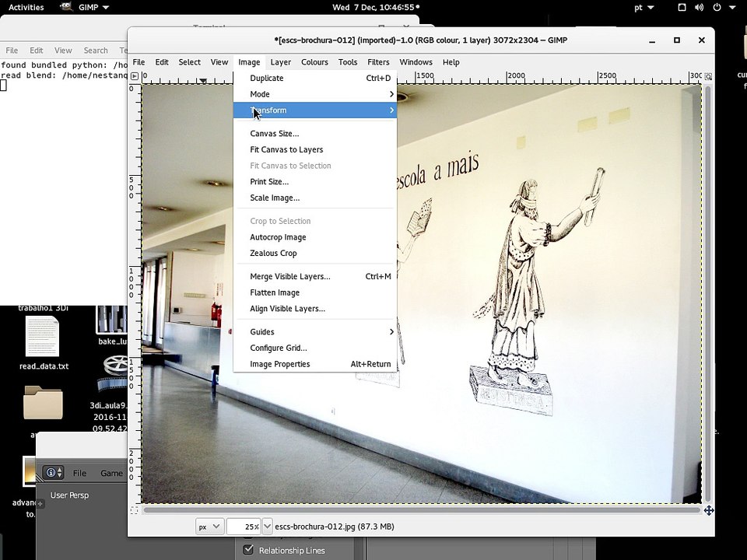Viewport: 747px width, 560px height.
Task: Click the navigation cross icon at bottom right
Action: tap(708, 510)
